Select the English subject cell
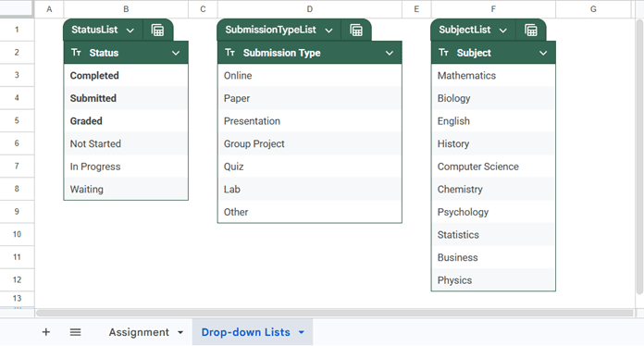Viewport: 644px width, 346px height. pos(493,121)
